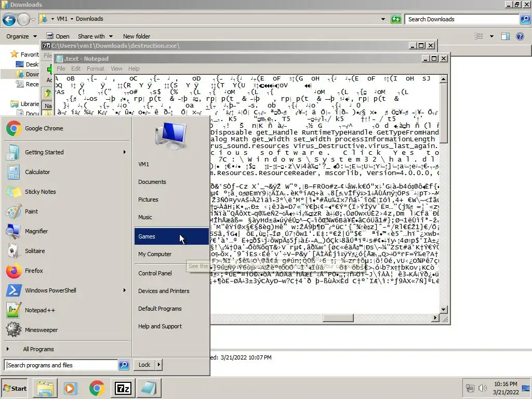
Task: Click the Start button on the taskbar
Action: pyautogui.click(x=15, y=389)
